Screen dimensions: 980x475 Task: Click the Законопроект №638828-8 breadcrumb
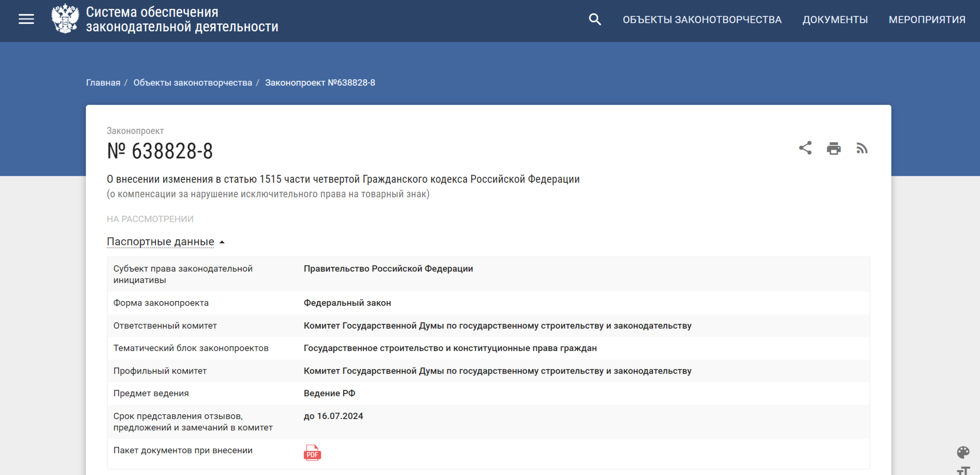[x=320, y=83]
